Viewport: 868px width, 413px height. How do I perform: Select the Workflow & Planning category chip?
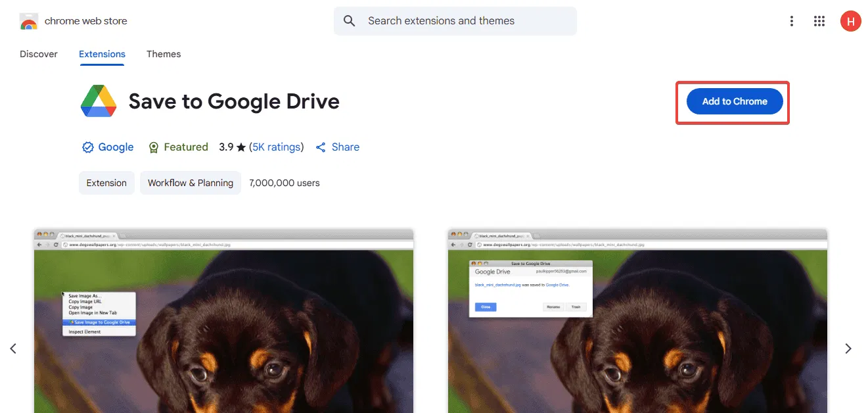click(x=191, y=183)
